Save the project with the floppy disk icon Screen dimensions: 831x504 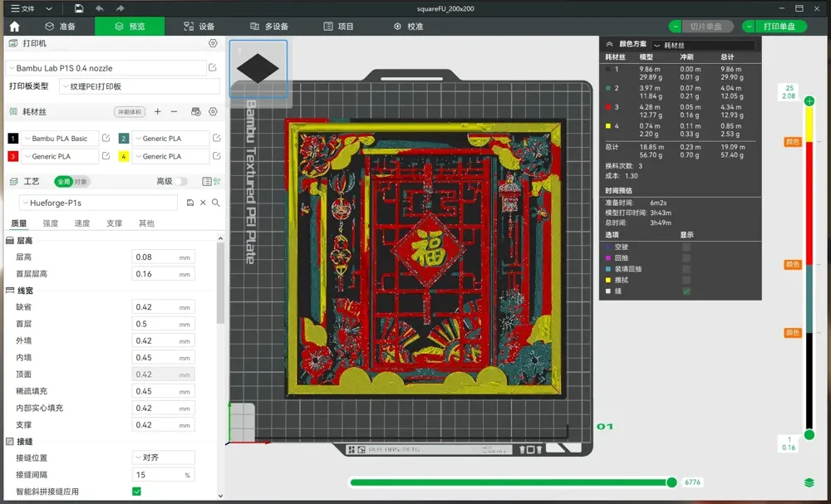78,8
